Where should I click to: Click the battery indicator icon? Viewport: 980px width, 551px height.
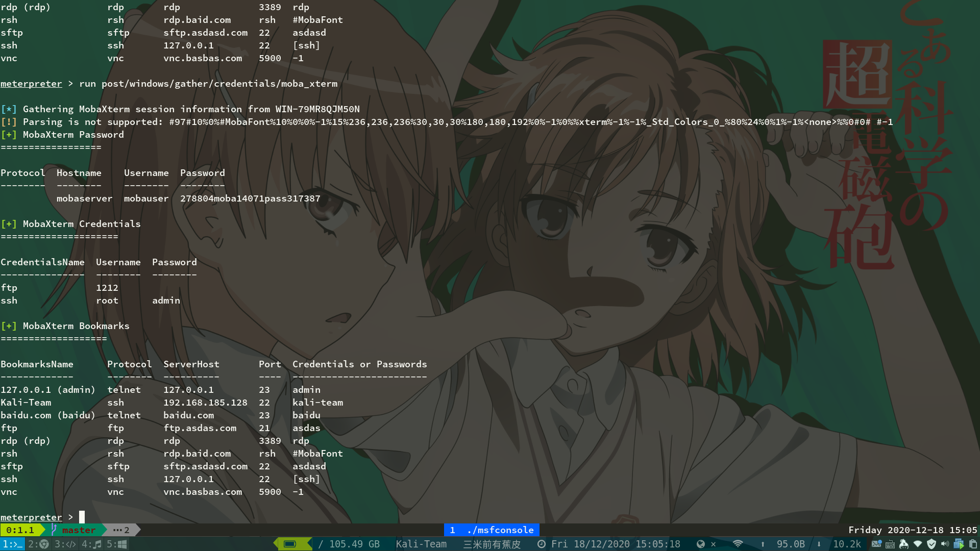(x=290, y=544)
